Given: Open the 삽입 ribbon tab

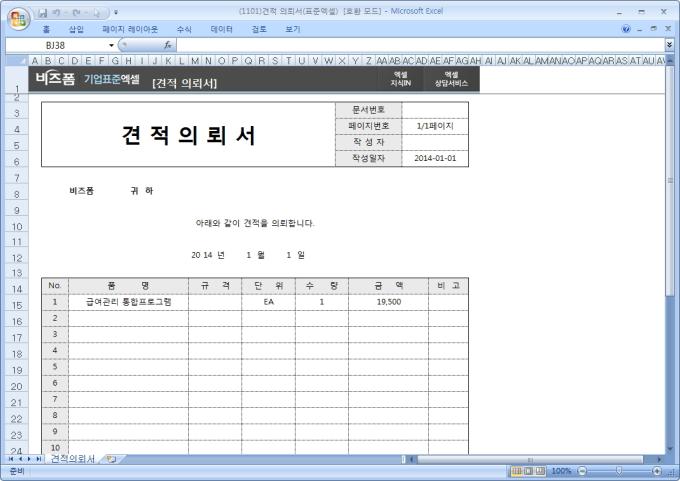Looking at the screenshot, I should pyautogui.click(x=76, y=29).
